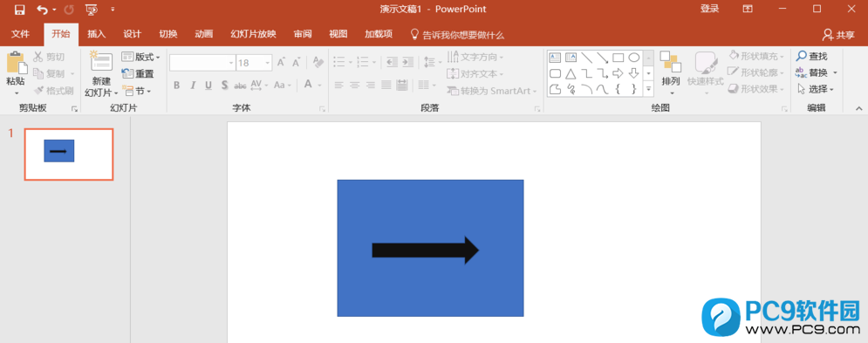Viewport: 868px width, 343px height.
Task: Select the triangle shape in gallery
Action: (x=571, y=73)
